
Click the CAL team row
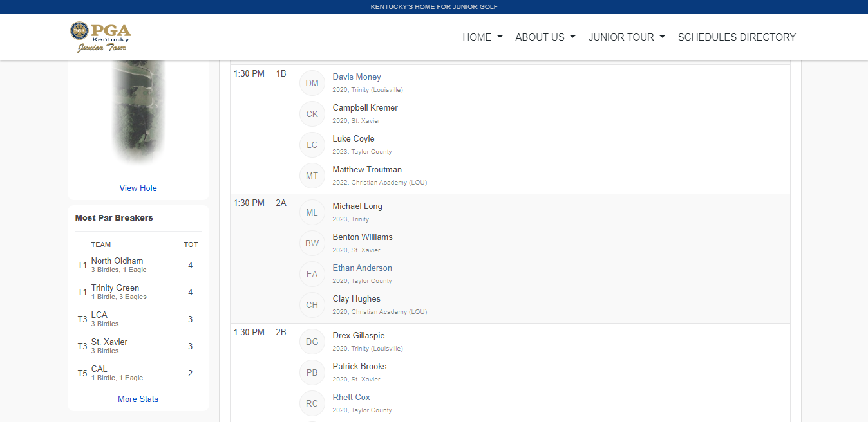pyautogui.click(x=138, y=373)
